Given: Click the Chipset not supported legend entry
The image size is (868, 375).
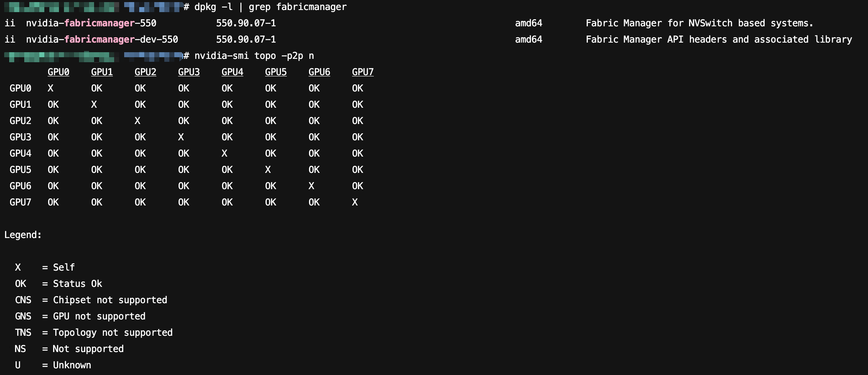Looking at the screenshot, I should coord(110,300).
